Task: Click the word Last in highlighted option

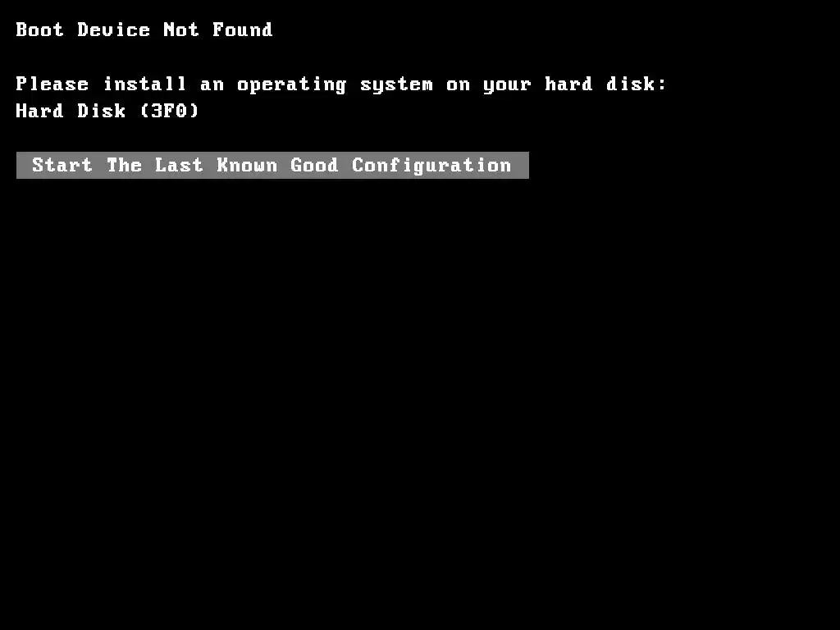Action: [x=179, y=165]
